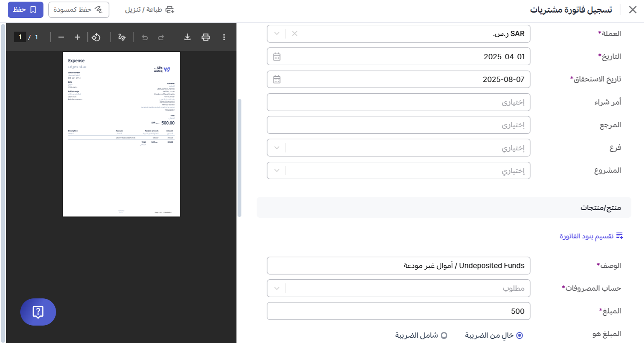Click the printer-download icon beside طباعة
The image size is (644, 343).
click(x=170, y=10)
